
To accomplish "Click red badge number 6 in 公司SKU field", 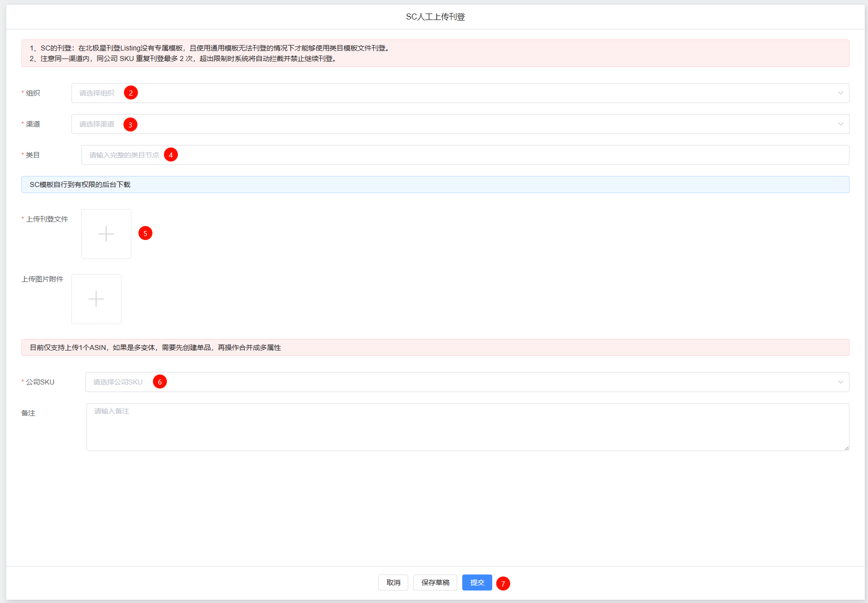I will 160,381.
